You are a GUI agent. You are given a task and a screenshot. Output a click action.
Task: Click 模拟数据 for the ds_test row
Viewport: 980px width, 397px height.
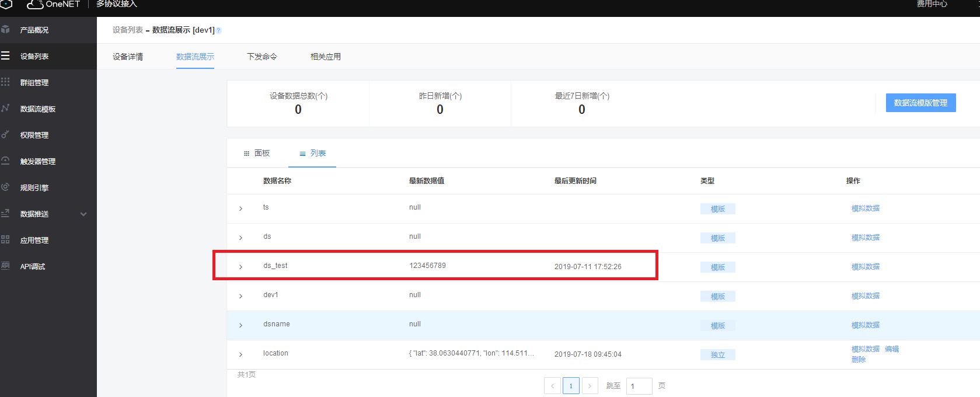[866, 267]
